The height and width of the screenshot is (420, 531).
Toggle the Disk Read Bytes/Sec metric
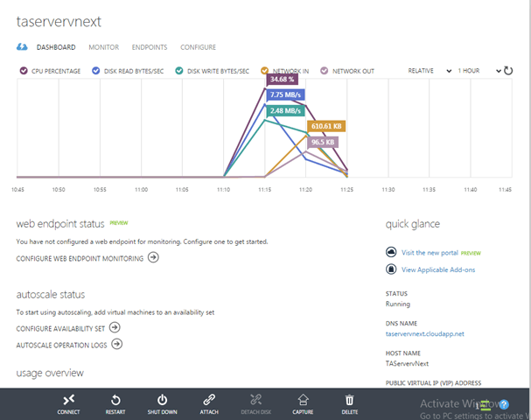96,71
